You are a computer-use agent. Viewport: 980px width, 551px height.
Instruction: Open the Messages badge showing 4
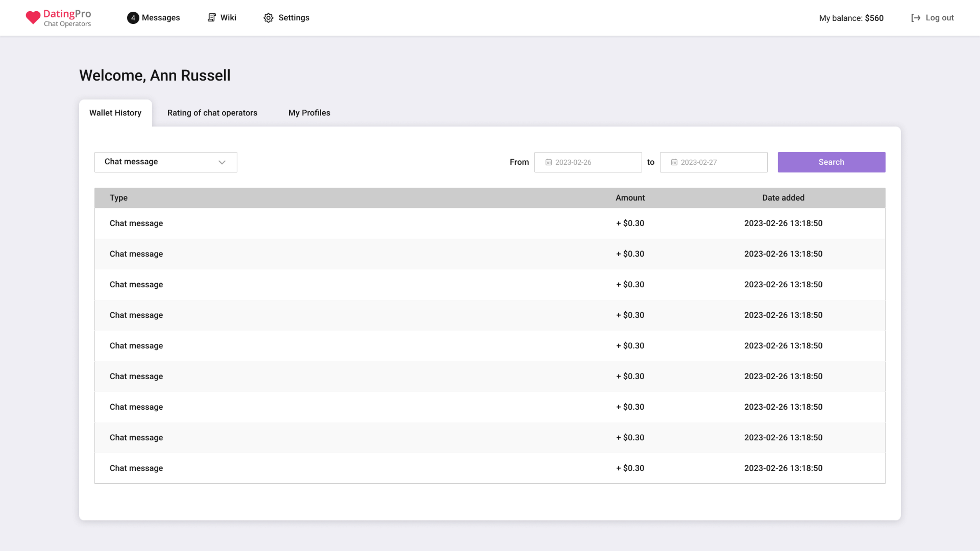coord(133,18)
